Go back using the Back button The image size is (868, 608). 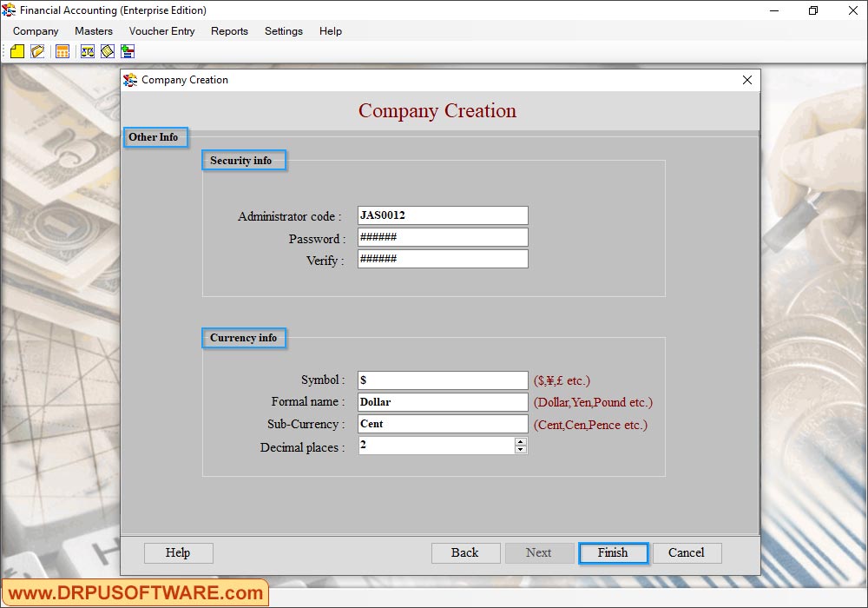(465, 553)
